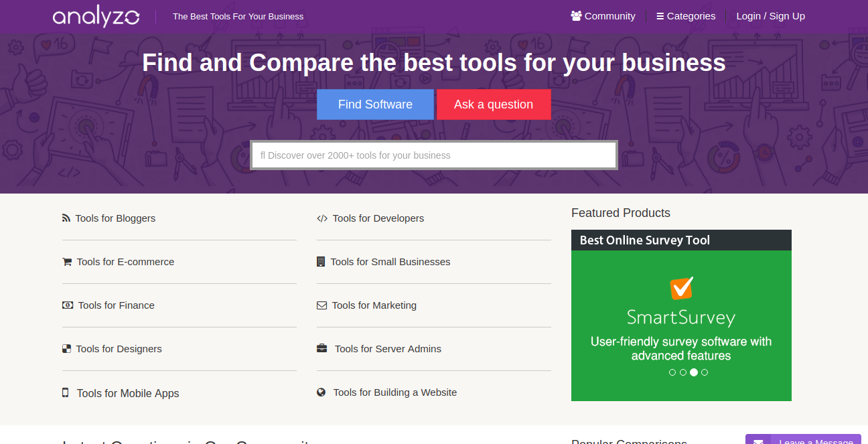Click the Categories hamburger icon
This screenshot has width=868, height=444.
click(x=660, y=16)
